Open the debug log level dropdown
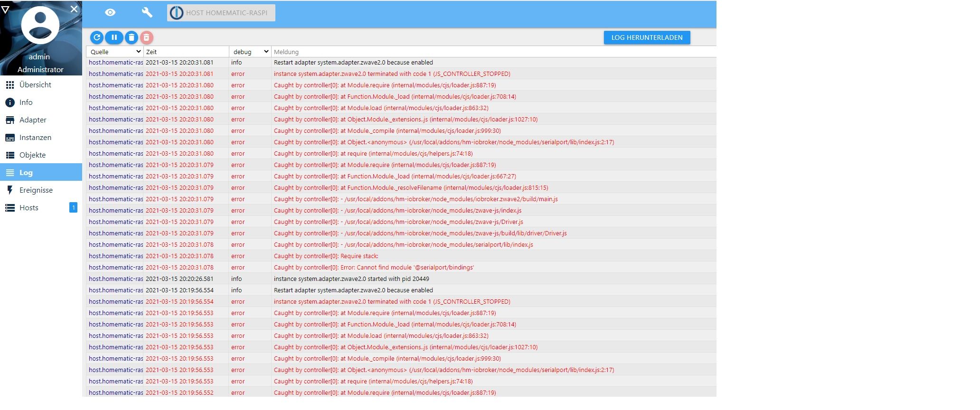This screenshot has height=410, width=980. click(250, 52)
